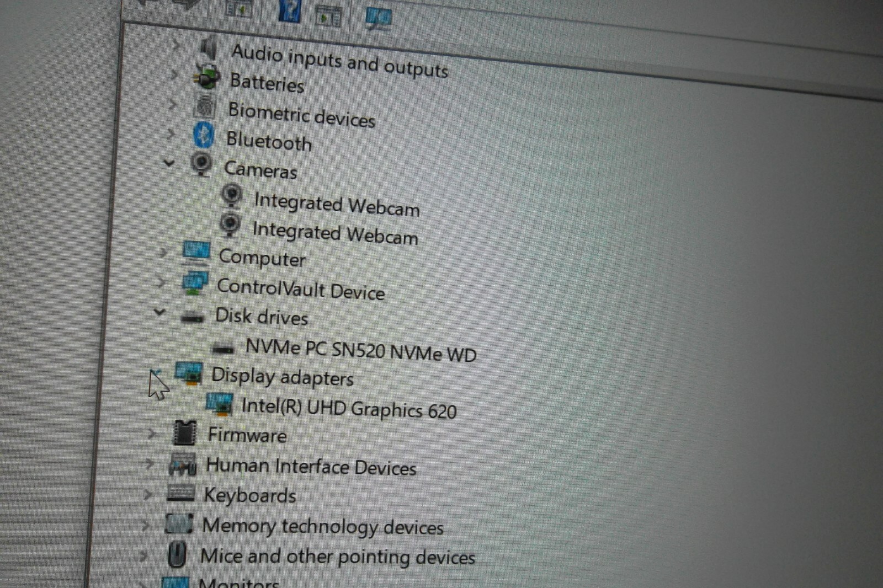
Task: Select the "Keyboards" label
Action: click(249, 495)
